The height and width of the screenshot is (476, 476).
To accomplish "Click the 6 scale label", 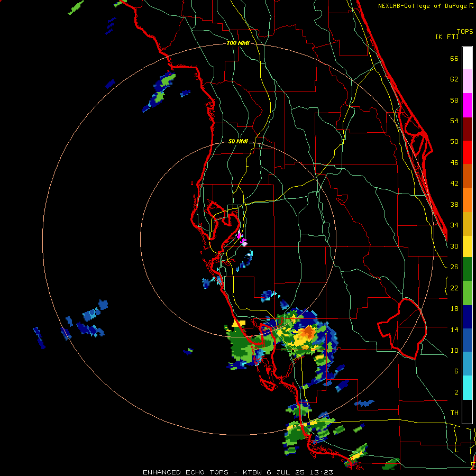I will point(456,371).
